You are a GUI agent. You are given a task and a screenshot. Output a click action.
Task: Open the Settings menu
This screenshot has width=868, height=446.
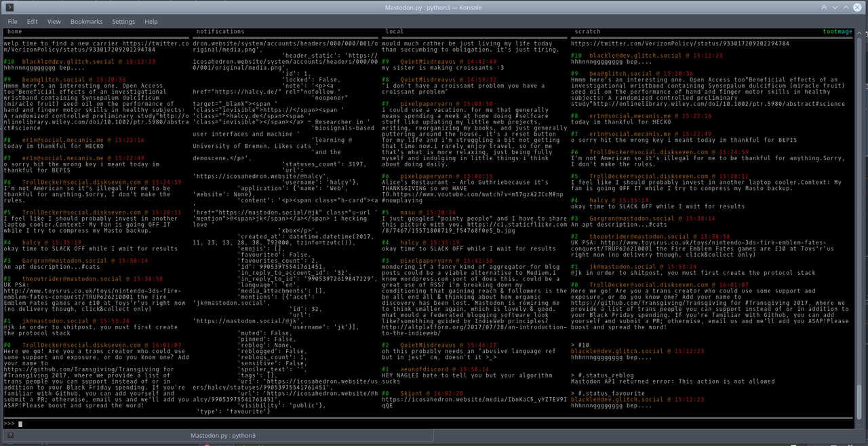(123, 22)
